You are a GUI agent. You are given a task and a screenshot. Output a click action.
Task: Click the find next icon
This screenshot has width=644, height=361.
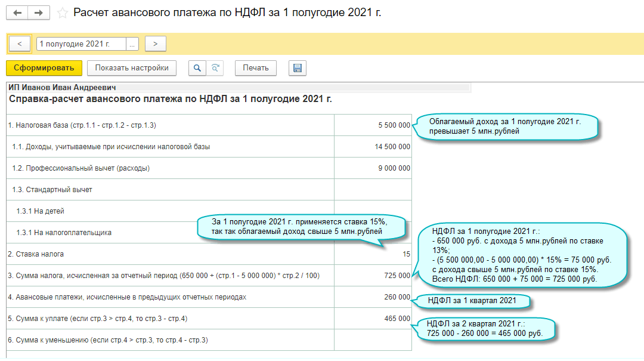tap(215, 68)
